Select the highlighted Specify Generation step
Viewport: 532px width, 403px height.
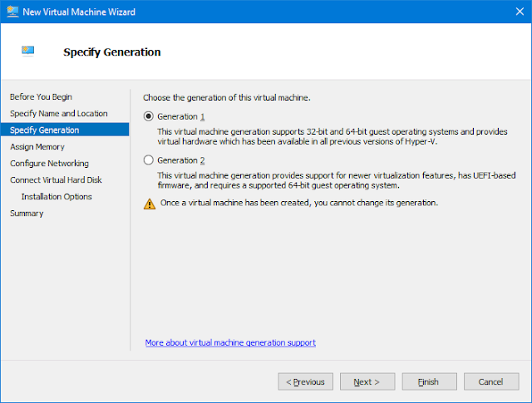(65, 130)
